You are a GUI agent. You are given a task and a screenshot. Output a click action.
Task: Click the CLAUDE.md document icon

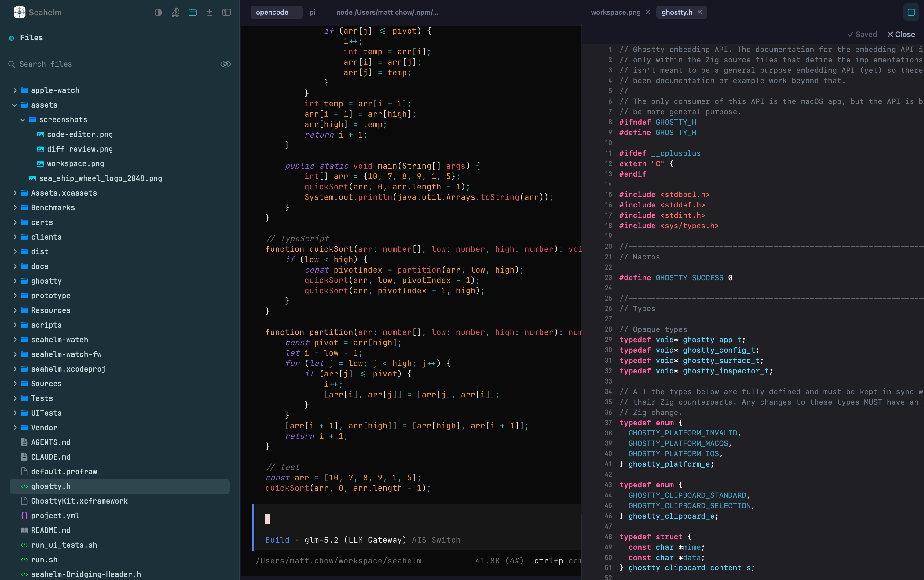pos(24,457)
